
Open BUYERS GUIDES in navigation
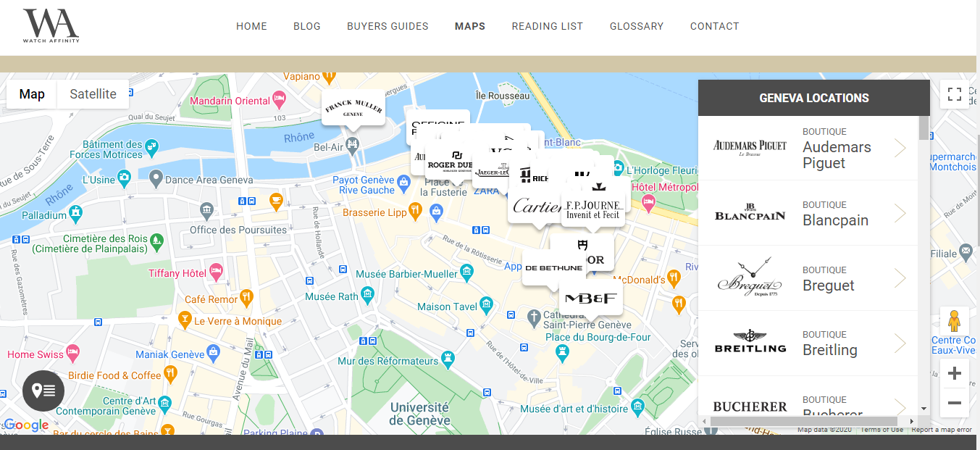pyautogui.click(x=388, y=26)
